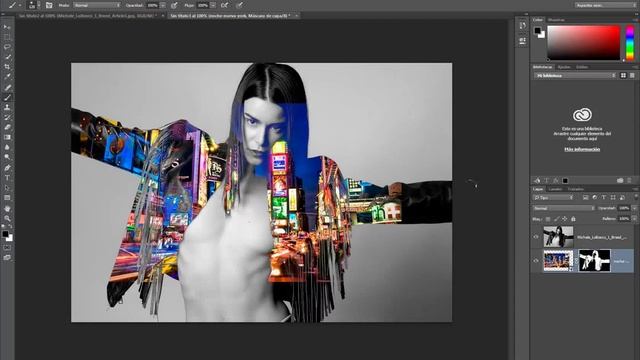Select the Crop tool
The image size is (640, 360).
pyautogui.click(x=7, y=67)
